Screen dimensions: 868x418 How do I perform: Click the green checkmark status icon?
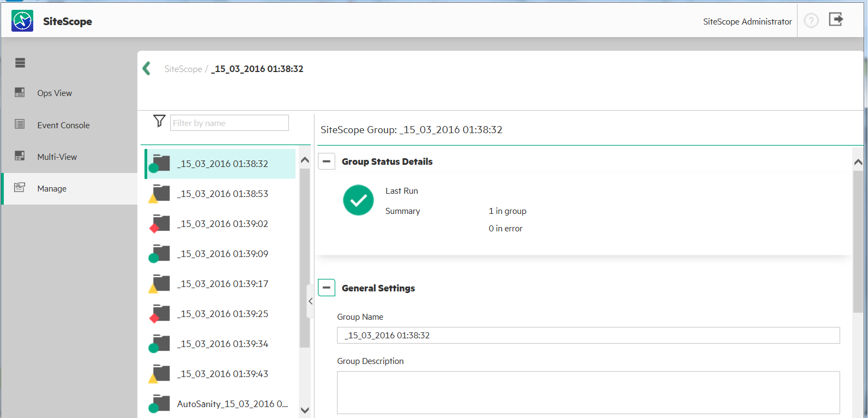(358, 200)
